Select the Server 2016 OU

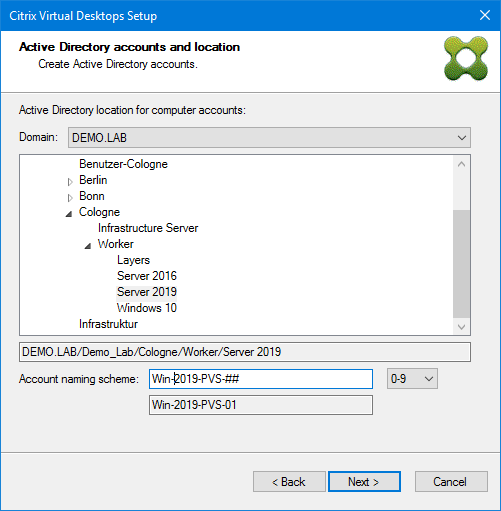(147, 276)
